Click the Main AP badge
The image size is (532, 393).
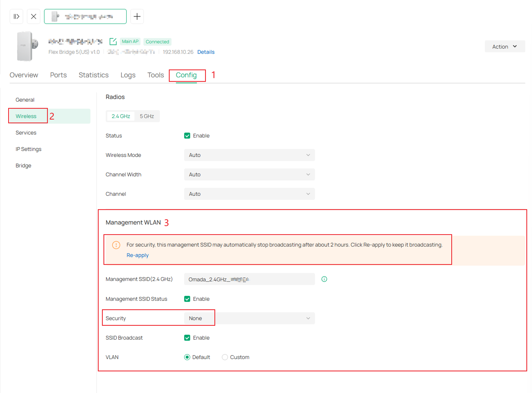130,42
